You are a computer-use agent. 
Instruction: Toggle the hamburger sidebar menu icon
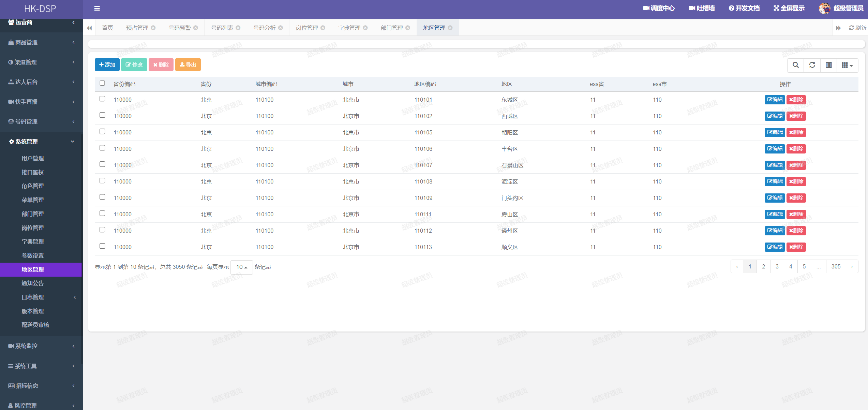click(x=97, y=9)
